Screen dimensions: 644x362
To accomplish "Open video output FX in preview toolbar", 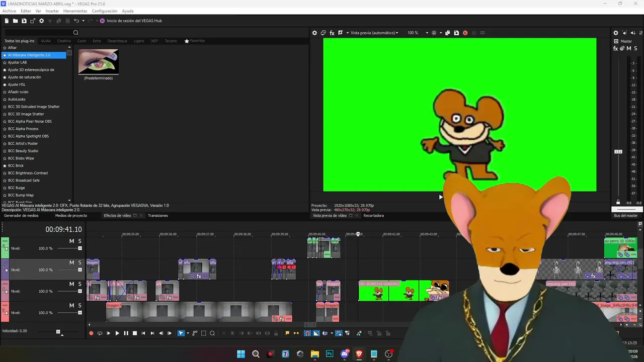I will [x=332, y=33].
